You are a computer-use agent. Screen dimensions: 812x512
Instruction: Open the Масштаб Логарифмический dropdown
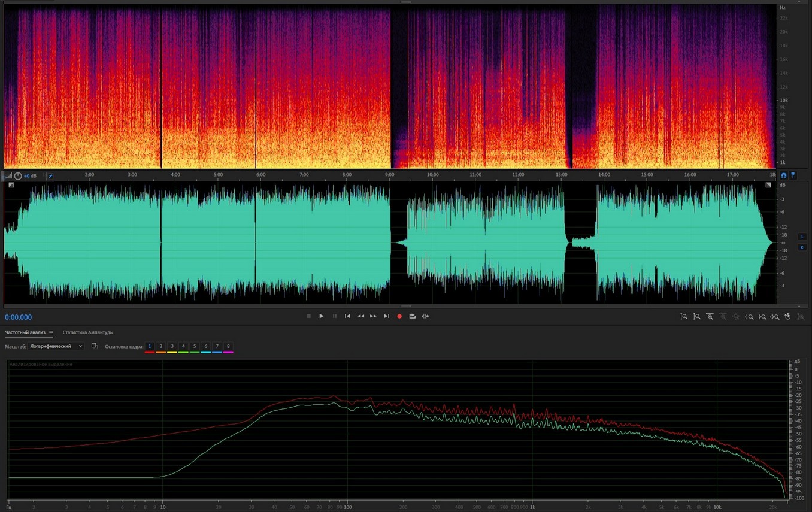tap(56, 346)
